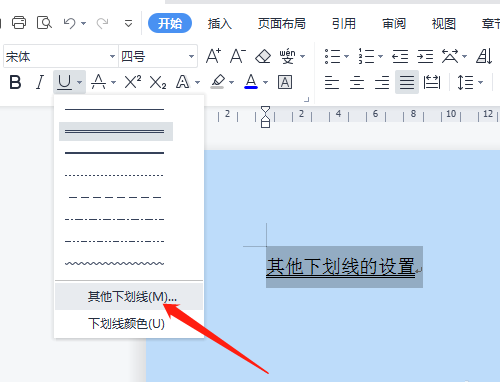Select single thin underline style
This screenshot has width=500, height=382.
pos(115,109)
